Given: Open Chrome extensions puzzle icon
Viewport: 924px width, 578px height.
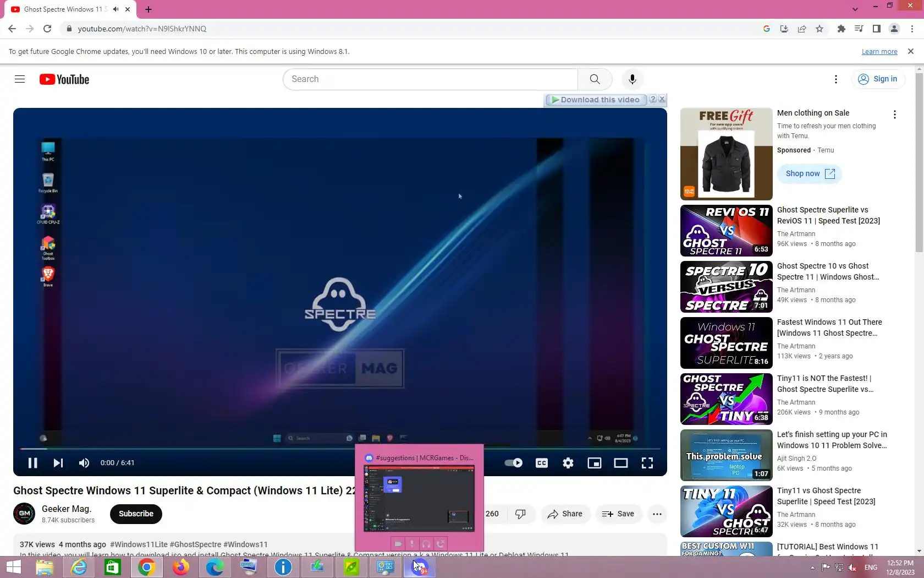Looking at the screenshot, I should point(841,29).
